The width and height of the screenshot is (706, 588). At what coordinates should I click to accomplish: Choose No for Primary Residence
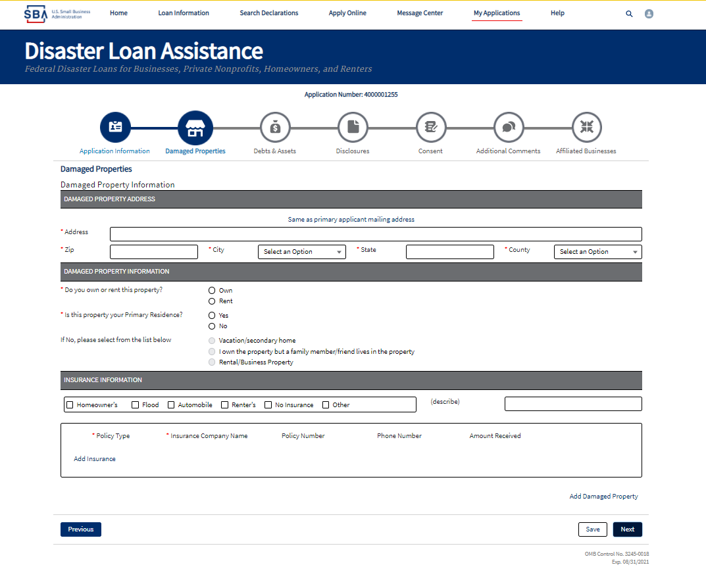pyautogui.click(x=212, y=326)
